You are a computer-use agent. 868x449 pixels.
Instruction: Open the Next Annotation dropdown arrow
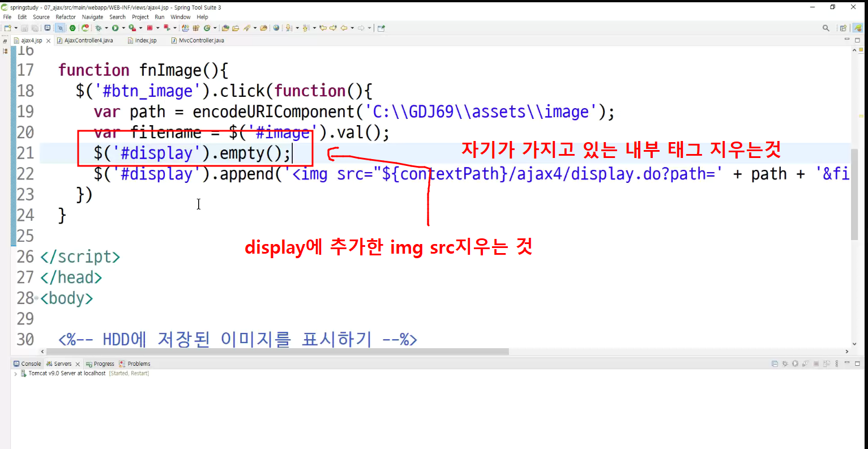tap(297, 28)
